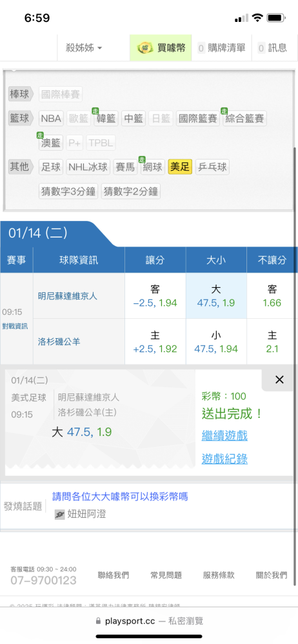Open the 殺姊姊 user dropdown
Image resolution: width=298 pixels, height=644 pixels.
click(84, 48)
